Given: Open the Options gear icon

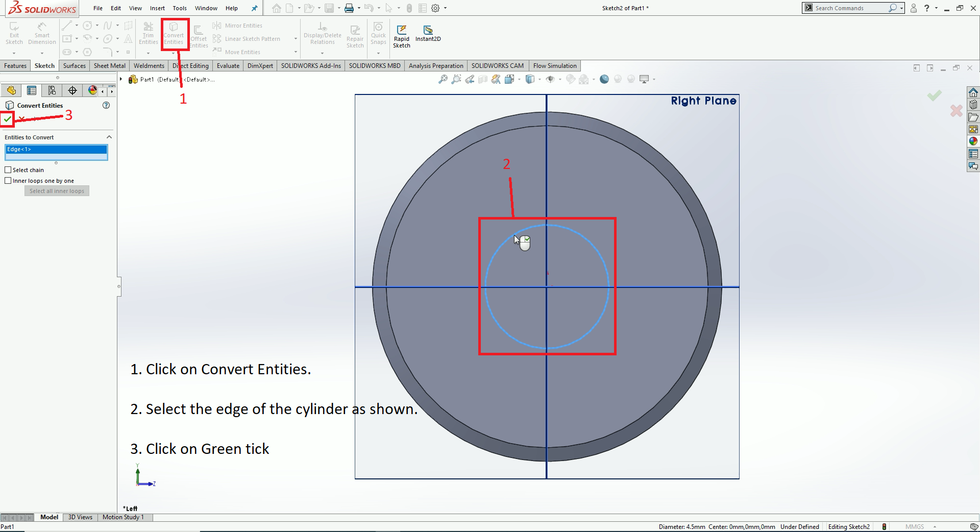Looking at the screenshot, I should [x=435, y=8].
